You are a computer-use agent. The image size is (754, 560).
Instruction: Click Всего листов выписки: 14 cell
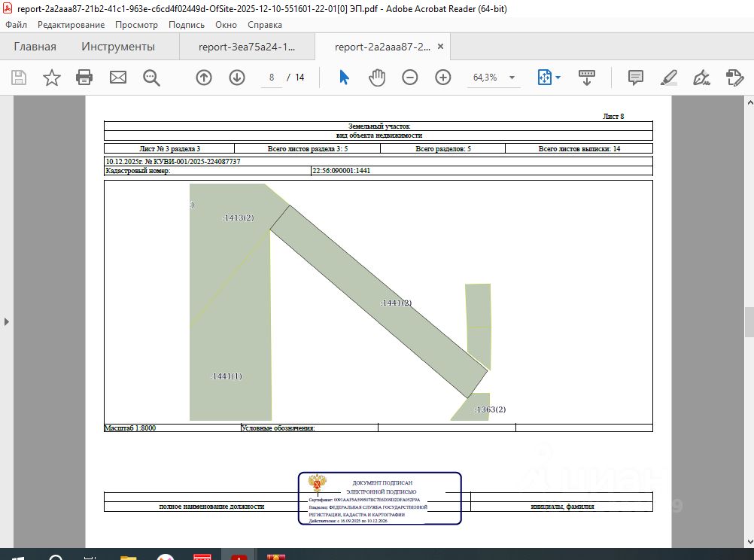pos(579,149)
